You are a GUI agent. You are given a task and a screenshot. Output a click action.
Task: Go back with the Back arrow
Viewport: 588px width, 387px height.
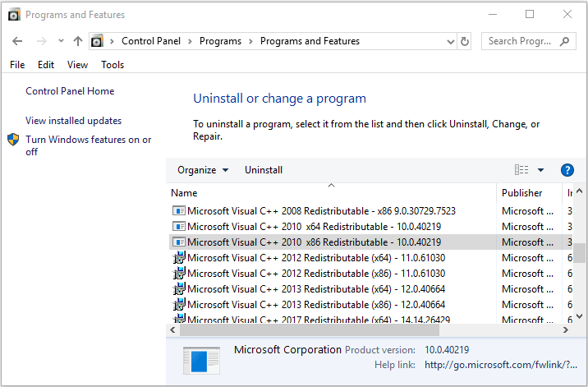coord(17,41)
